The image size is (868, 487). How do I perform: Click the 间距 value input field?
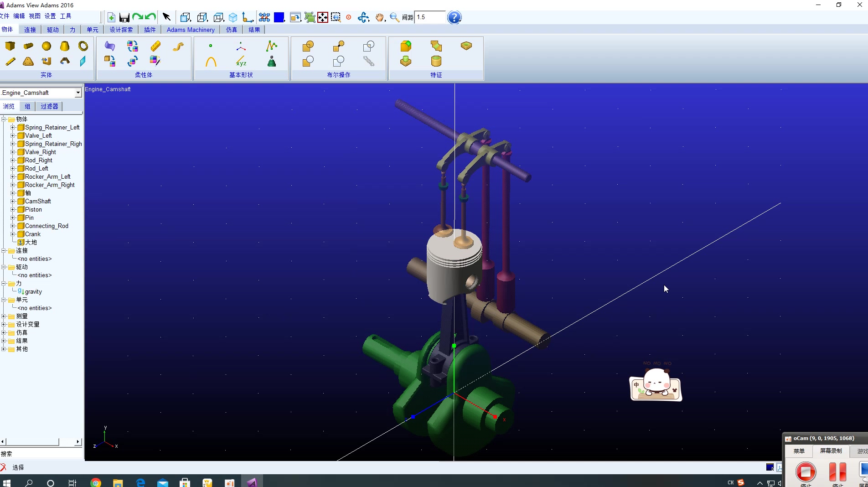pos(429,17)
